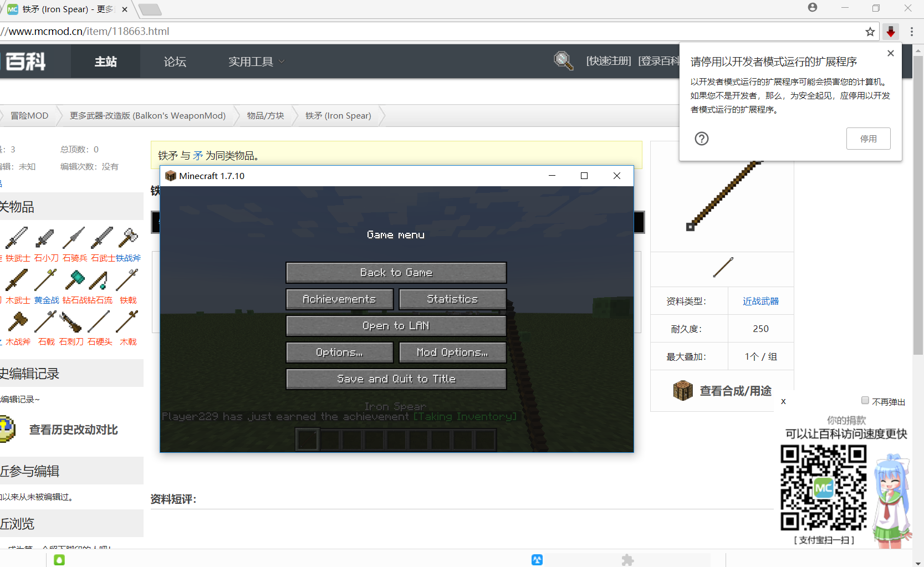
Task: Open Achievements in the Minecraft game menu
Action: [x=340, y=299]
